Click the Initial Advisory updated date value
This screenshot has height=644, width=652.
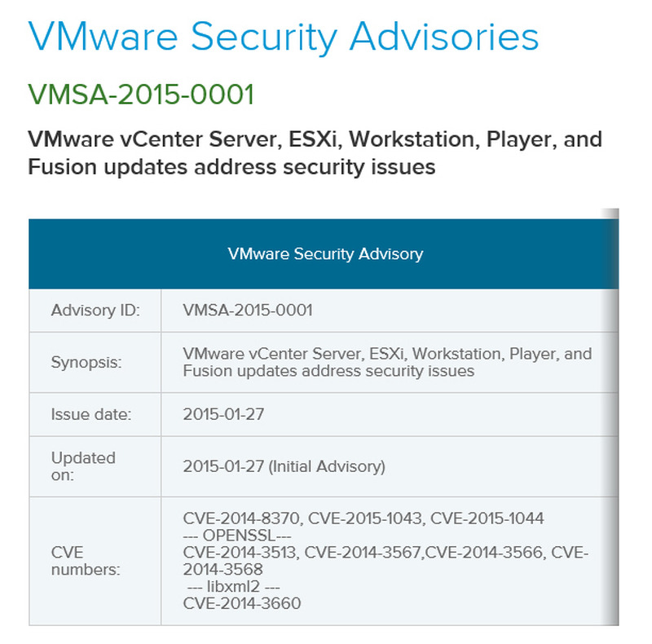pyautogui.click(x=284, y=466)
